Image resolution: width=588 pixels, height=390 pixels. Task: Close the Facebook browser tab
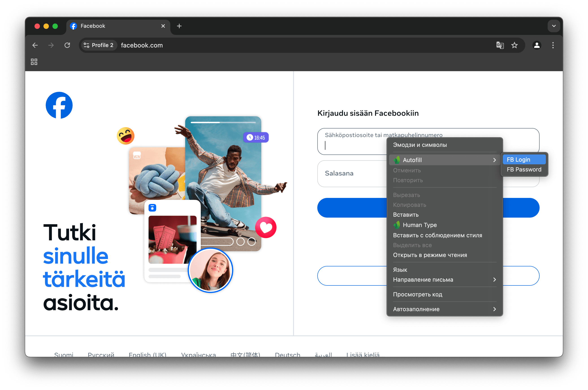(163, 26)
